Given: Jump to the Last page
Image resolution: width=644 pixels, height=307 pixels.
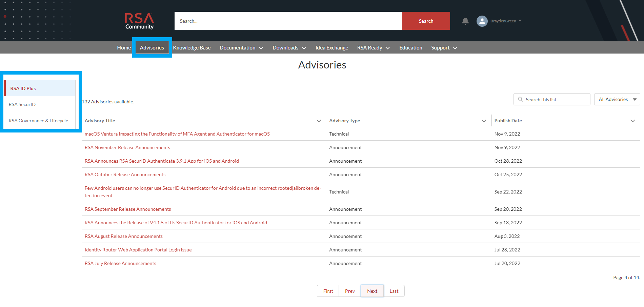Looking at the screenshot, I should pyautogui.click(x=394, y=291).
